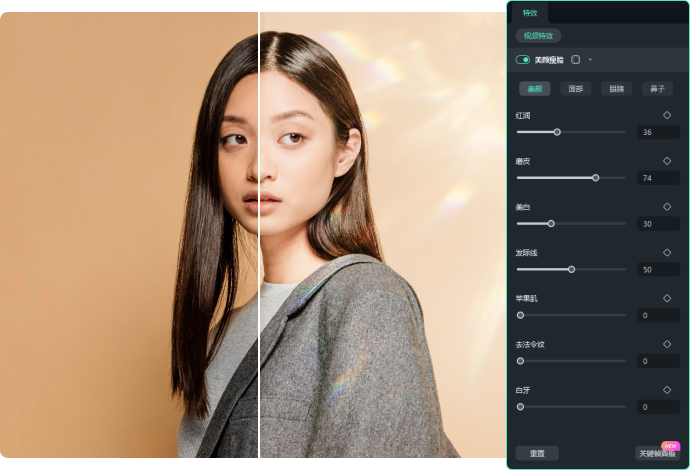The width and height of the screenshot is (690, 470).
Task: Click the 白牙 value field showing 0
Action: click(x=658, y=407)
